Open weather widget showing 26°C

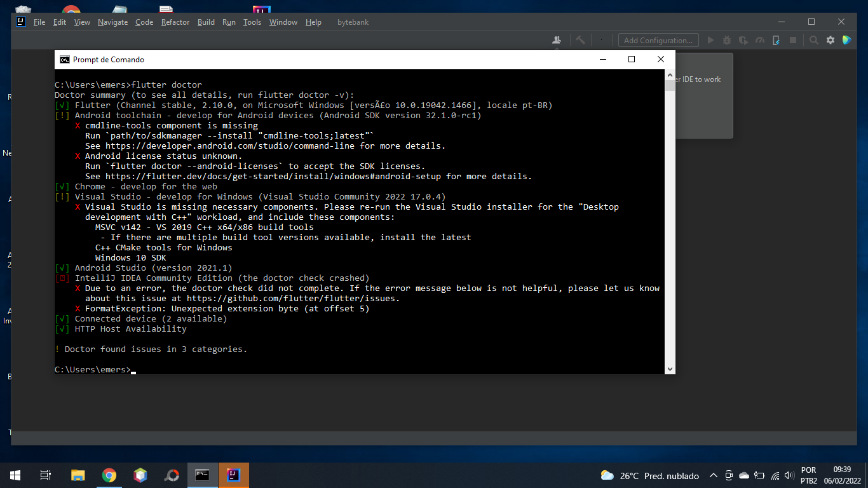650,475
